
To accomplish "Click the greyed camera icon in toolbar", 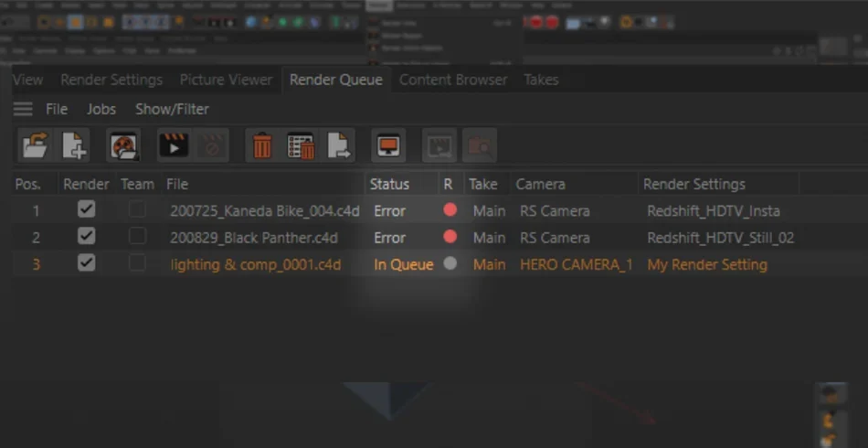I will pyautogui.click(x=480, y=145).
